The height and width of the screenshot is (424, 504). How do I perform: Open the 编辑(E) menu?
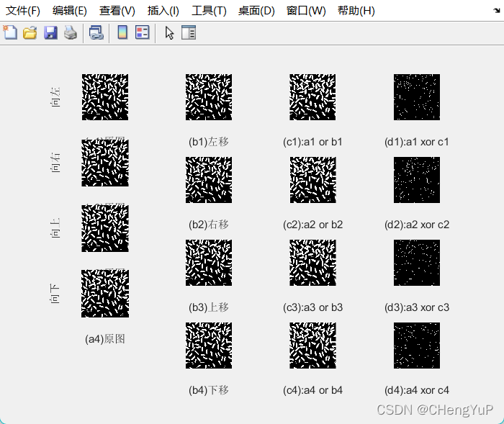[70, 11]
